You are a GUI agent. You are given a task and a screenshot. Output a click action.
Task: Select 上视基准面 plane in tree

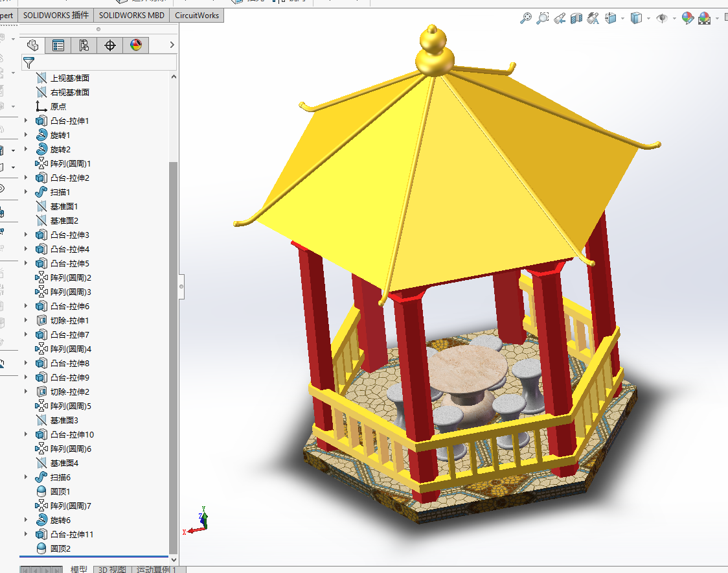click(70, 78)
